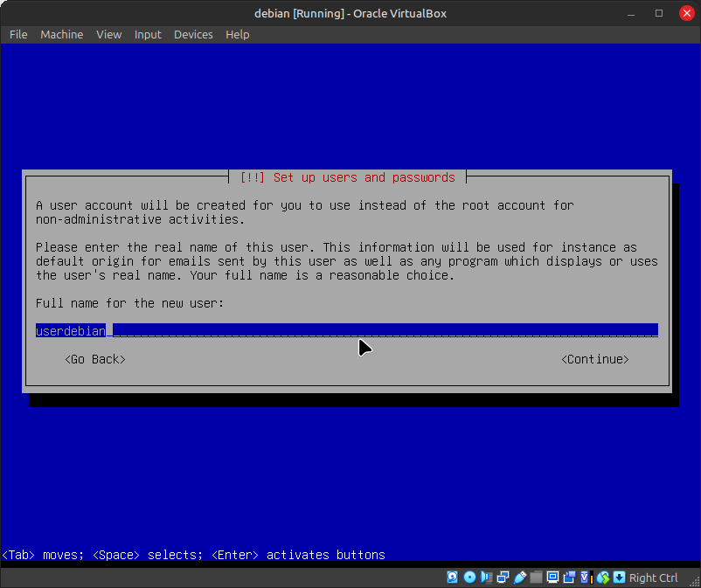Click the virtual display status icon
Image resolution: width=701 pixels, height=588 pixels.
552,578
